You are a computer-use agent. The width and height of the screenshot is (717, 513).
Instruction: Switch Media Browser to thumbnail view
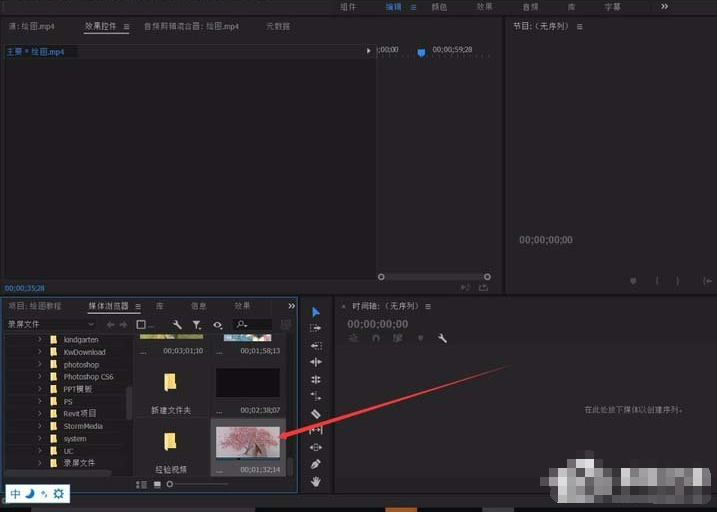[157, 484]
